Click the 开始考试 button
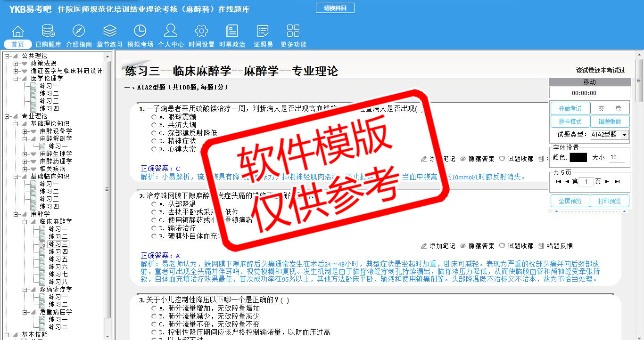The height and width of the screenshot is (340, 644). click(x=570, y=109)
